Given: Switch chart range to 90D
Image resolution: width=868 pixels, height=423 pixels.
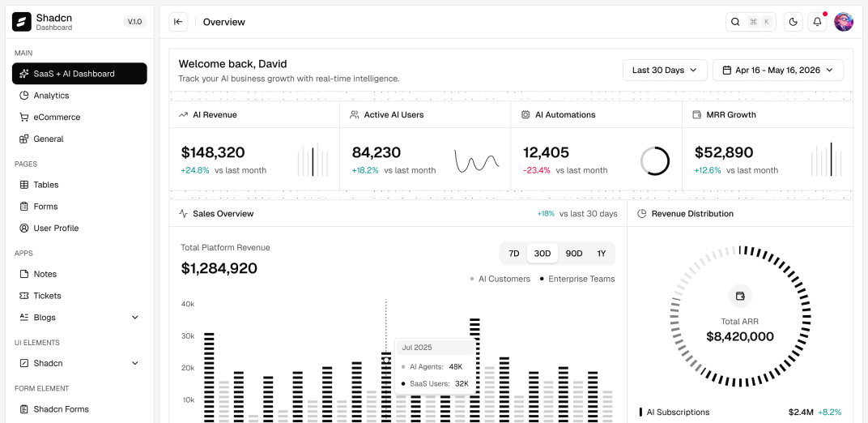Looking at the screenshot, I should click(574, 254).
